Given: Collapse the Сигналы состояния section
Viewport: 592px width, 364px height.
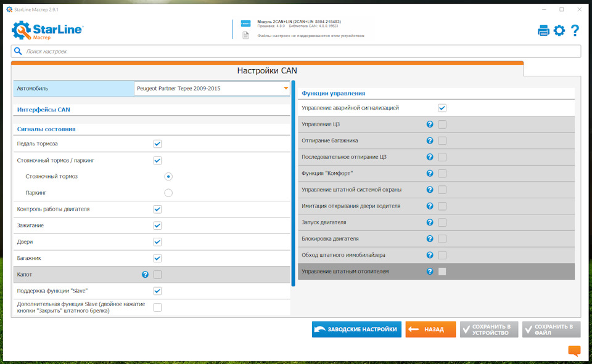Looking at the screenshot, I should pos(46,129).
